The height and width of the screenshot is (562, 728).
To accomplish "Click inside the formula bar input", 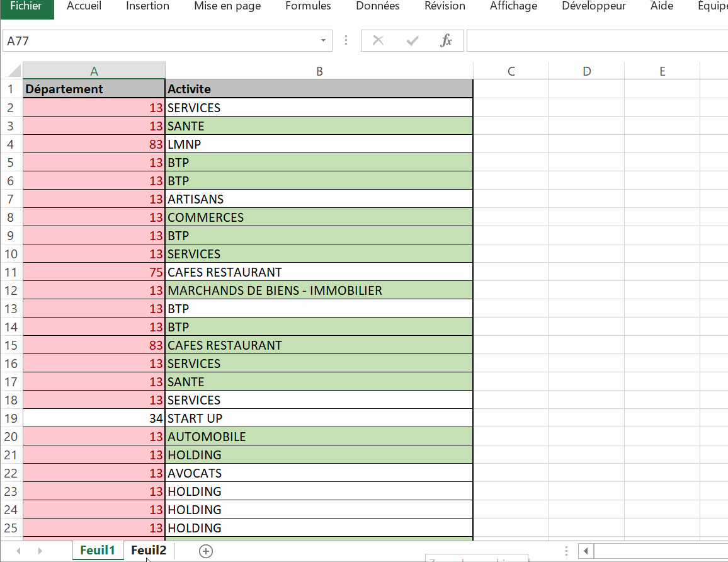I will [597, 41].
